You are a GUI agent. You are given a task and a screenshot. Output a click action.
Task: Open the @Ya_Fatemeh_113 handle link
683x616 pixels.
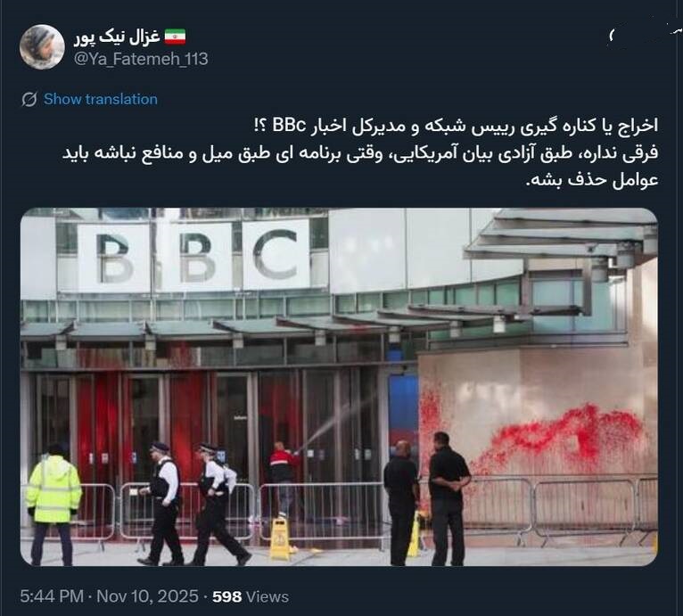[x=141, y=59]
